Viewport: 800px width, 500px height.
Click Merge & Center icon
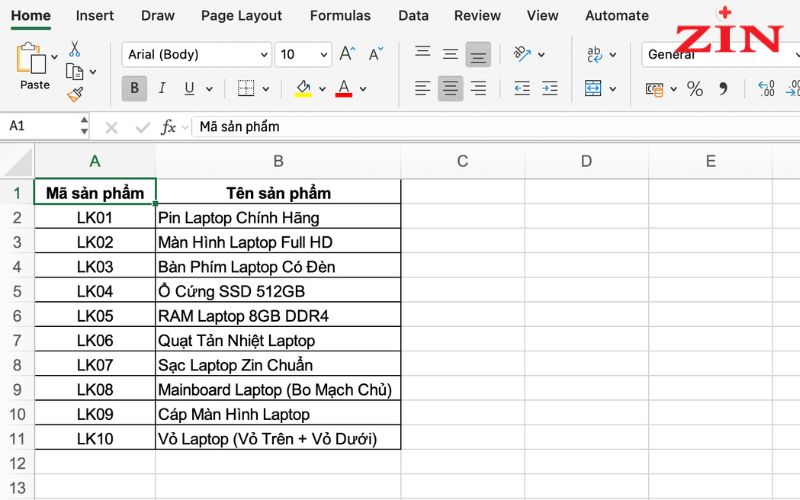point(593,88)
